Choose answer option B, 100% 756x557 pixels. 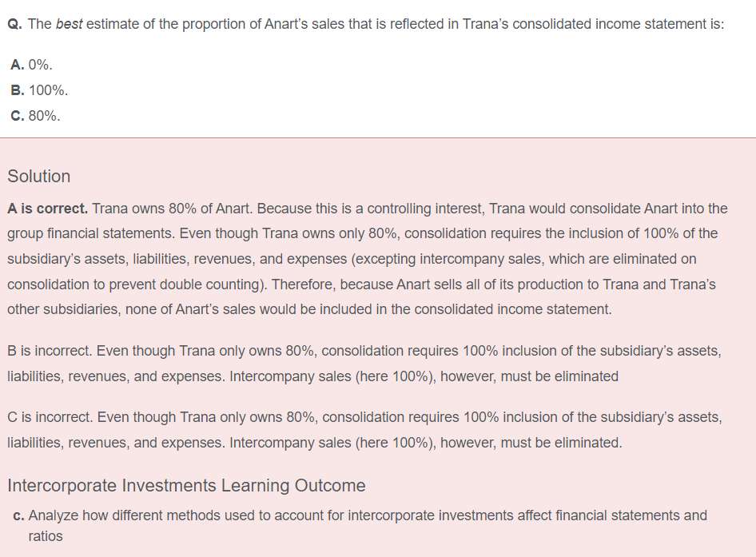point(39,90)
